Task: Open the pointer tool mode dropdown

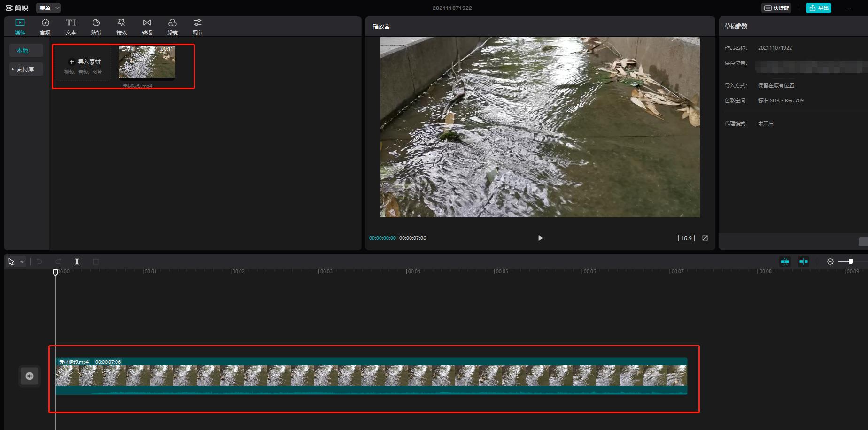Action: pyautogui.click(x=22, y=262)
